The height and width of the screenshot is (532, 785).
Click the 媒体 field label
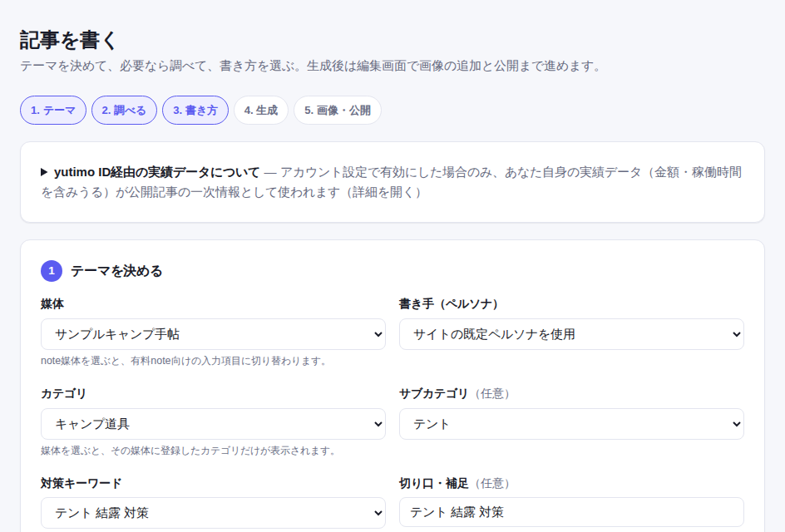coord(52,304)
